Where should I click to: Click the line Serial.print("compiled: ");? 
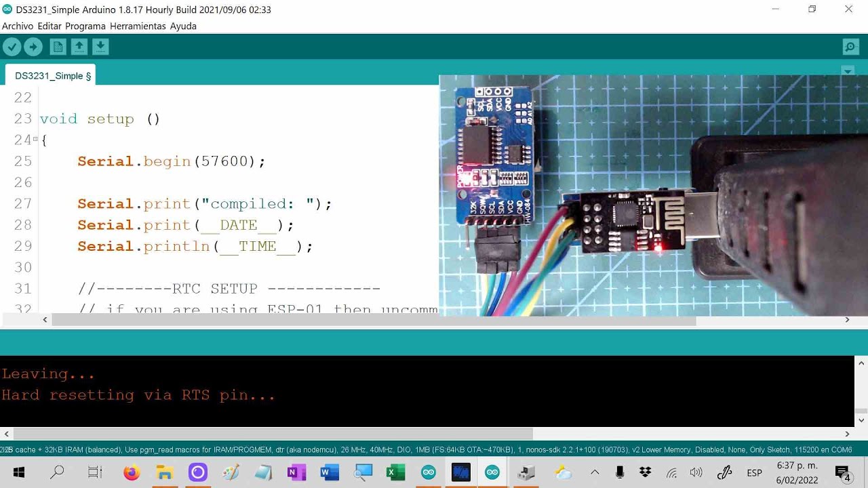tap(205, 203)
